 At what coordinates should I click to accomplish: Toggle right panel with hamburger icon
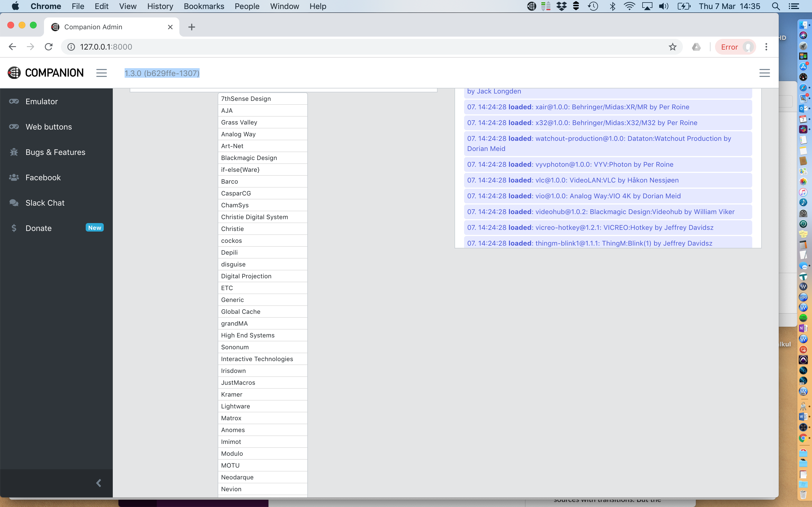point(764,73)
